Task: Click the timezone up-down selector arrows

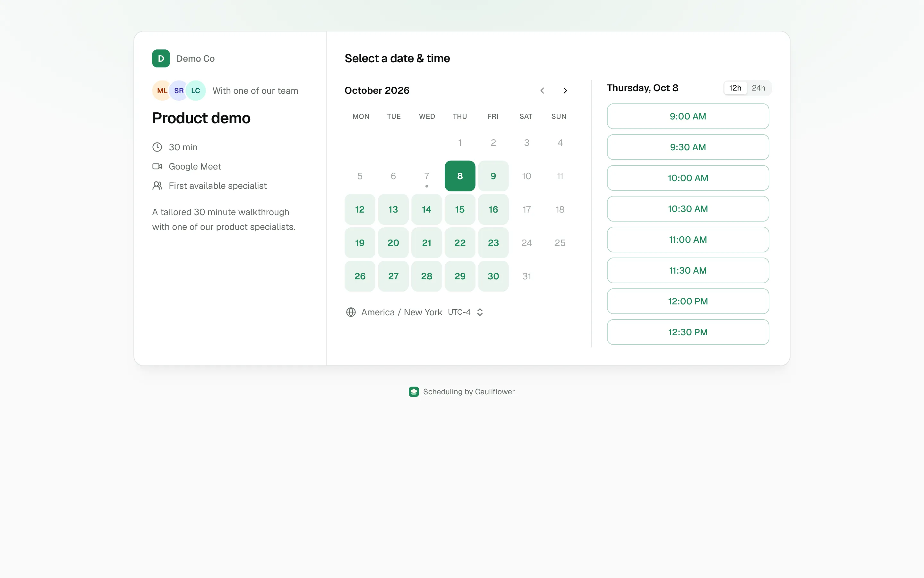Action: [x=480, y=312]
